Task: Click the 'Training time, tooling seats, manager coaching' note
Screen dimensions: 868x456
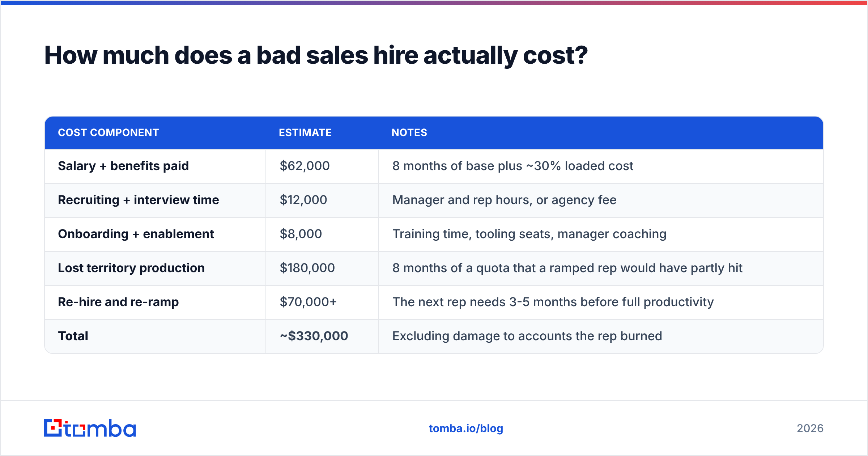Action: 529,234
